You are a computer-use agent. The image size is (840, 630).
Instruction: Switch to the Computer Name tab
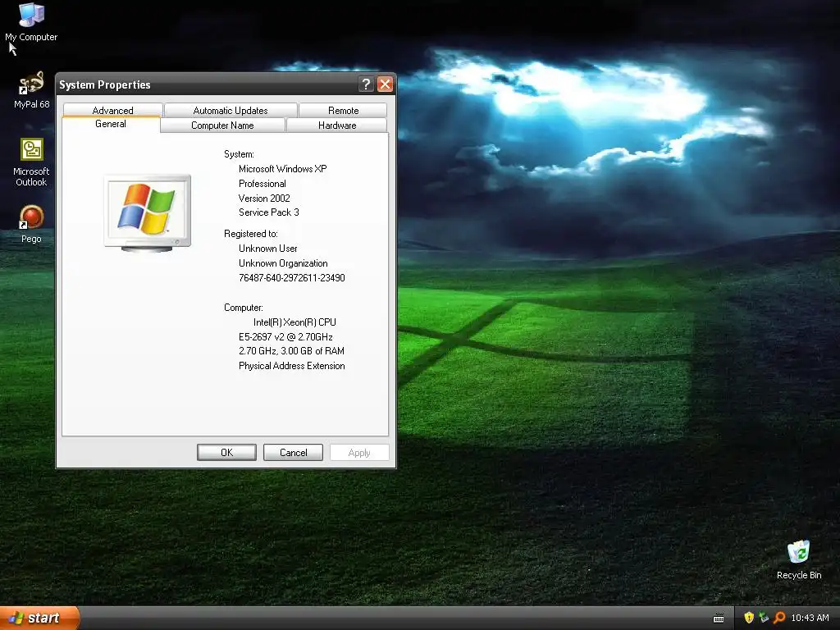tap(222, 126)
